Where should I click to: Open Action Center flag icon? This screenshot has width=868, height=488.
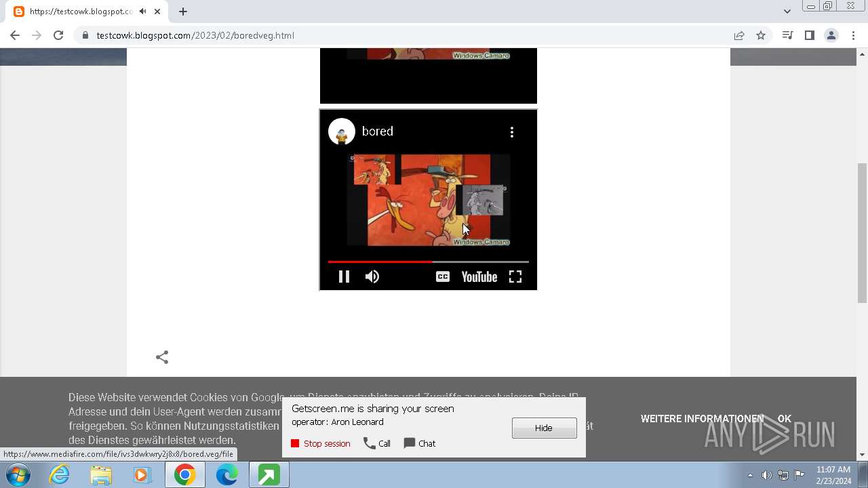coord(800,475)
